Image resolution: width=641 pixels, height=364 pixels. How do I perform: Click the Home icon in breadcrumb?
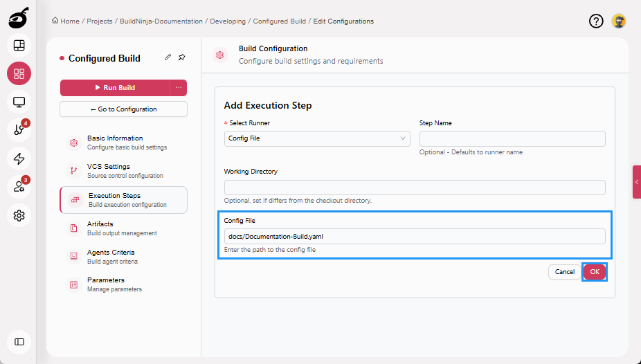[x=55, y=21]
